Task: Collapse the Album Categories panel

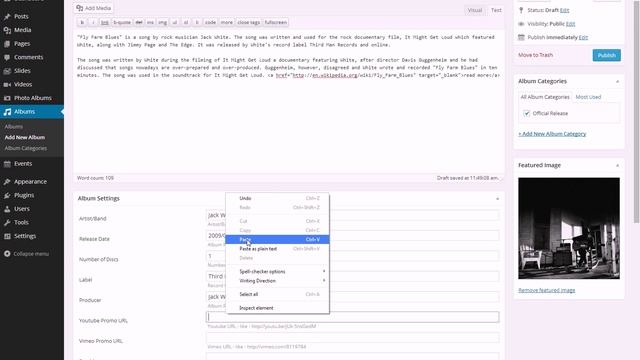Action: pos(617,82)
